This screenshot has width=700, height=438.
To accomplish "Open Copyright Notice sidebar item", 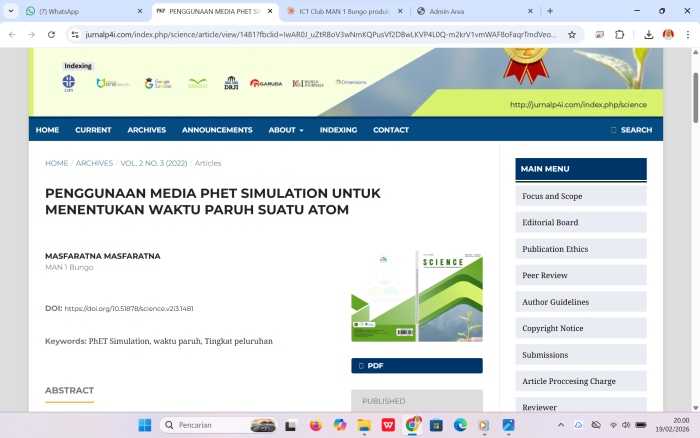I will [581, 328].
